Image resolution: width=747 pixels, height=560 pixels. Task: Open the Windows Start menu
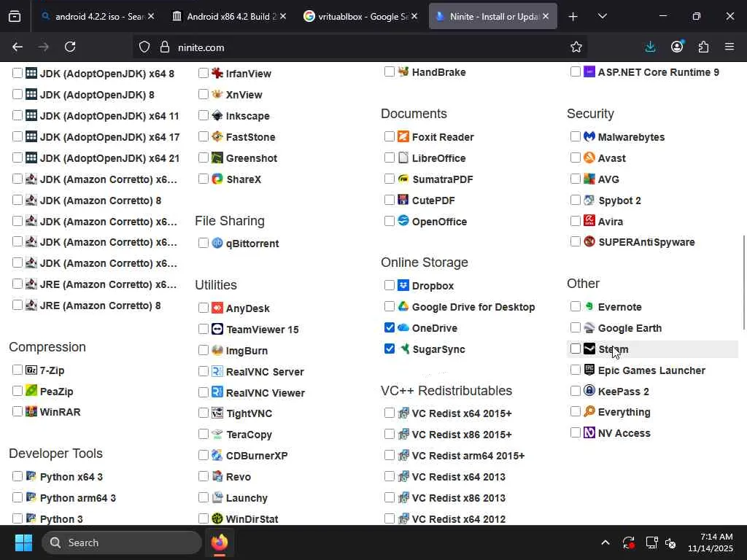click(x=23, y=542)
